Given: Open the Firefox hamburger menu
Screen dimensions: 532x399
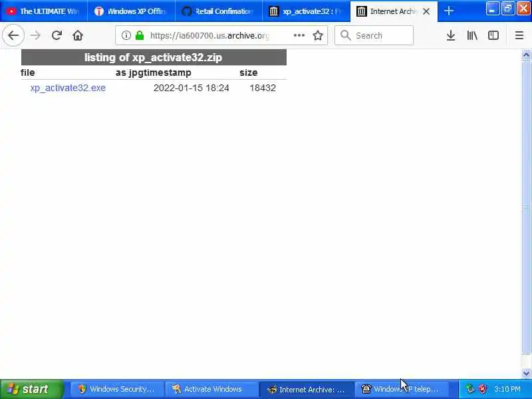Looking at the screenshot, I should [519, 35].
